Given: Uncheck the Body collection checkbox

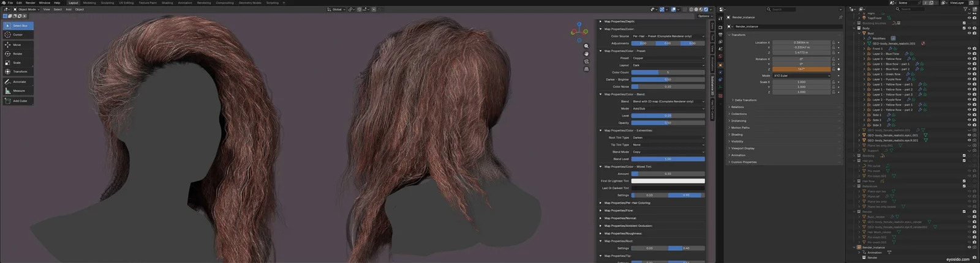Looking at the screenshot, I should pyautogui.click(x=964, y=28).
